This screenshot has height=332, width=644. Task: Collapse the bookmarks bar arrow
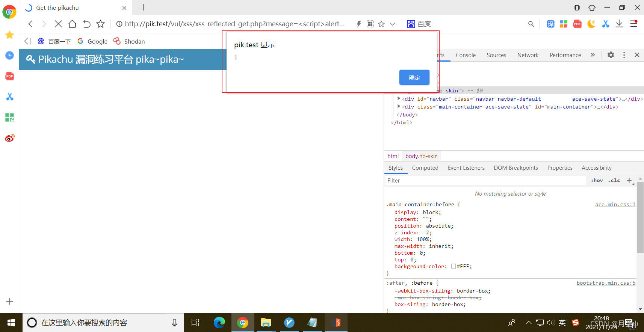(x=27, y=41)
